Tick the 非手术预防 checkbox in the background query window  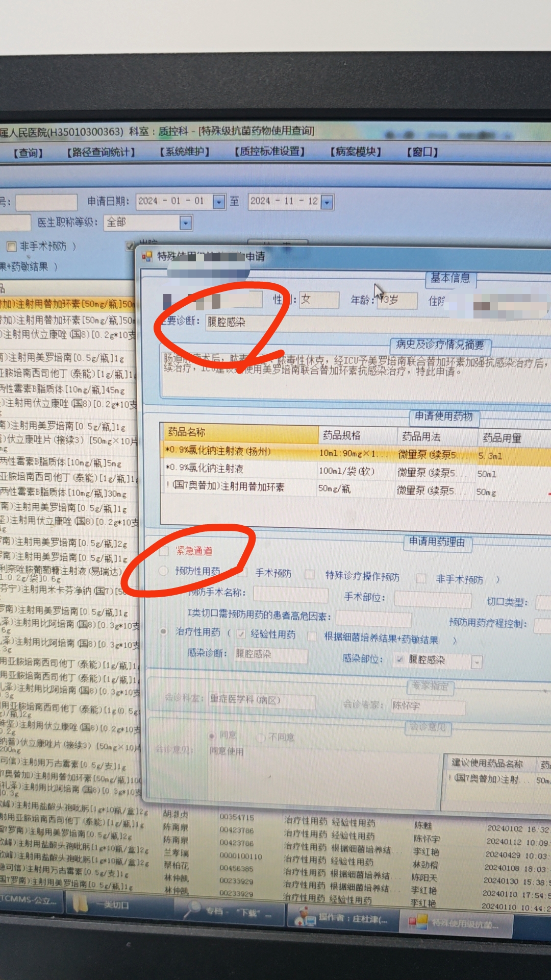point(11,247)
